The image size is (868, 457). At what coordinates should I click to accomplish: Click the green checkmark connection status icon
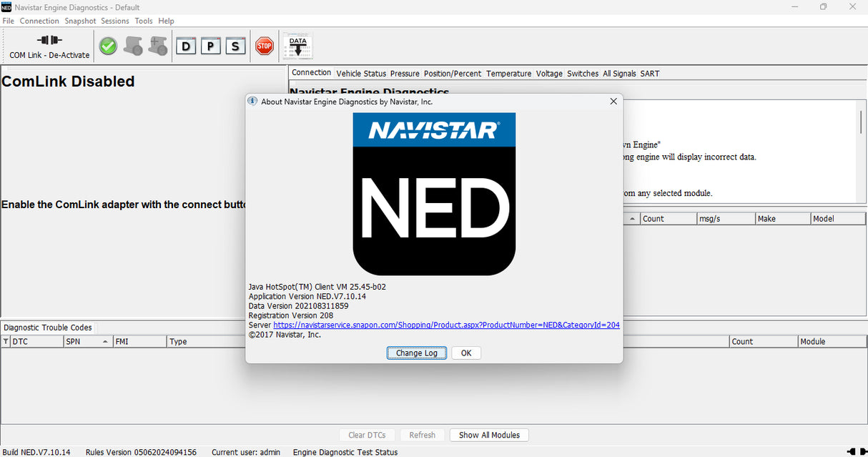pos(108,46)
